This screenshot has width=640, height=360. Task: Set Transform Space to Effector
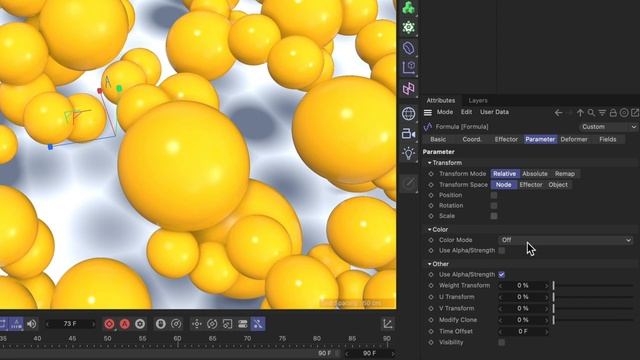click(531, 185)
